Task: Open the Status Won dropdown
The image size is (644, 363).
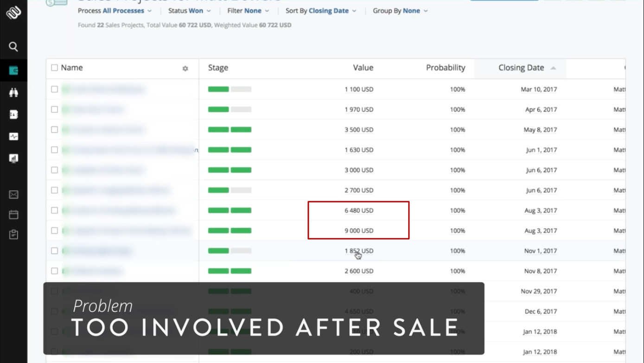Action: pos(189,11)
